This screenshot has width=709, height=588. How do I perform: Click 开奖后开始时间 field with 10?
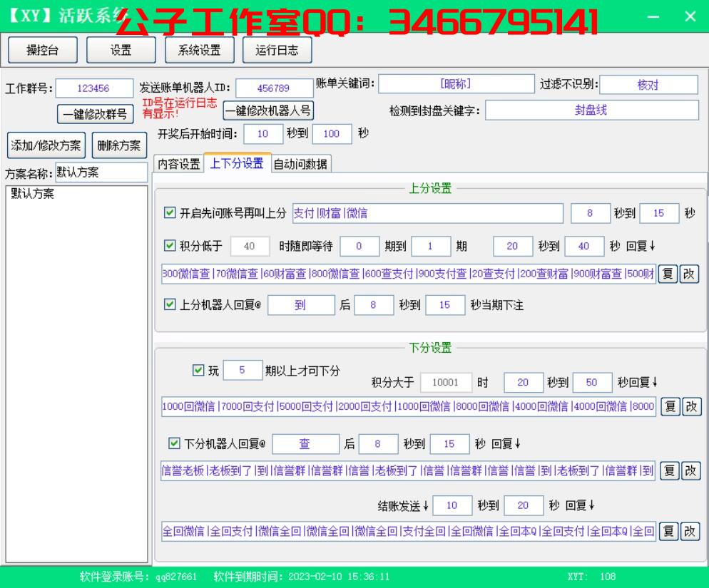click(x=263, y=134)
